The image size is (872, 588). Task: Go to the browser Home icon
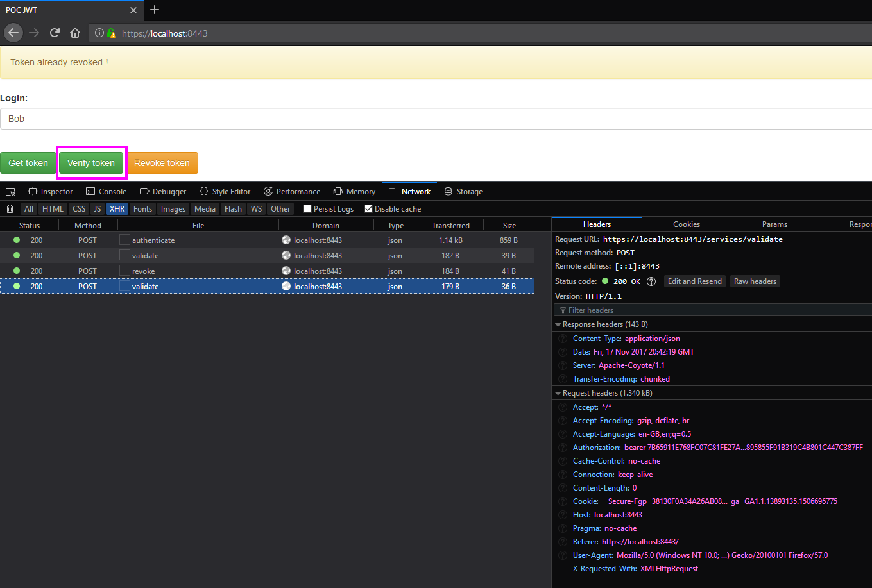coord(75,33)
